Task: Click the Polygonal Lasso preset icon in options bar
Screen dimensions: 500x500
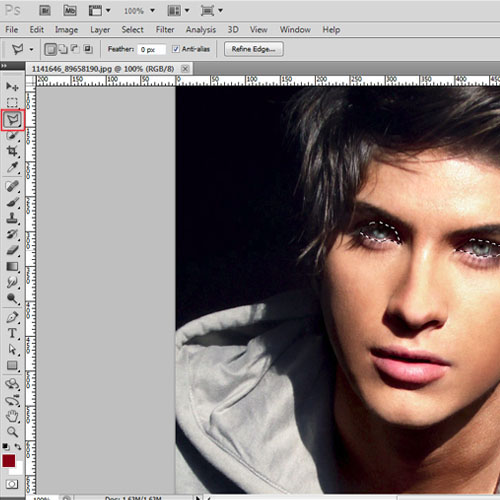Action: [18, 49]
